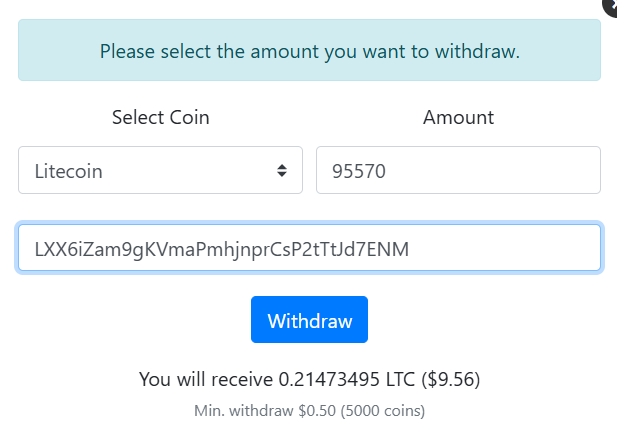Click the Withdraw button label text
This screenshot has width=617, height=437.
(310, 321)
